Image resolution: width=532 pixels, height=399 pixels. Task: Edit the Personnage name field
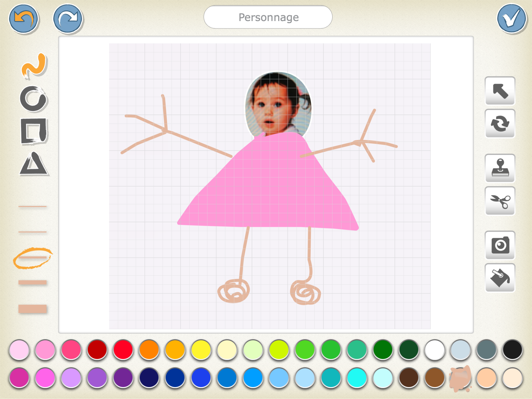268,17
